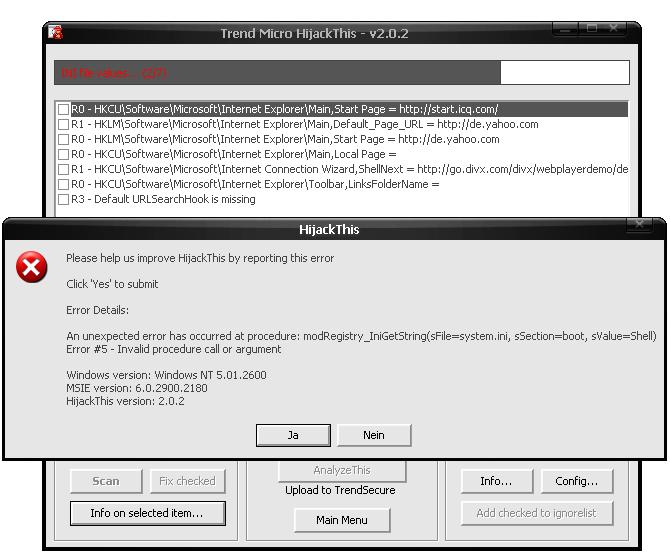Click the AnalyzeThis button
Viewport: 670px width, 556px height.
point(341,471)
